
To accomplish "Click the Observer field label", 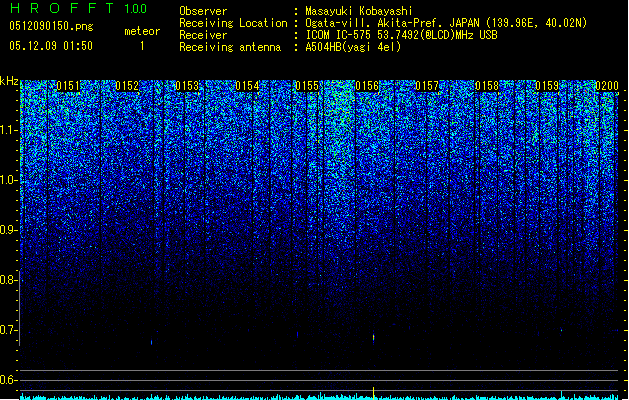I will click(203, 11).
